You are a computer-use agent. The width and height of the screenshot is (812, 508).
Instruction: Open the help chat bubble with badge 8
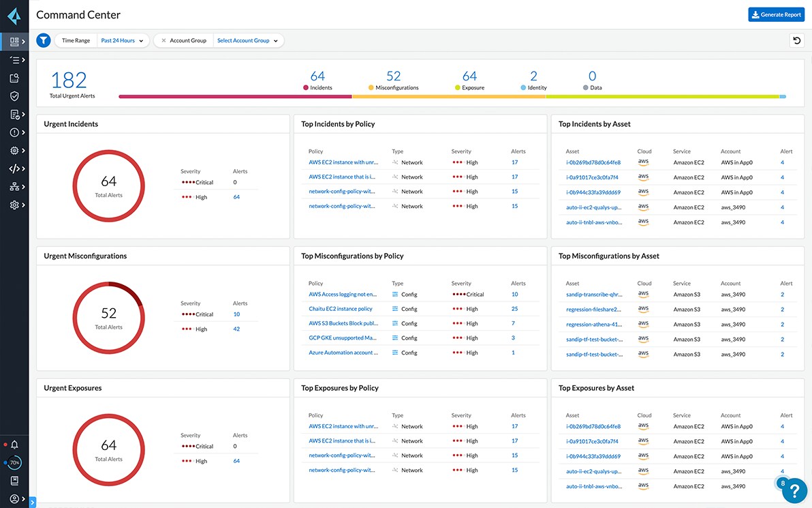coord(793,490)
